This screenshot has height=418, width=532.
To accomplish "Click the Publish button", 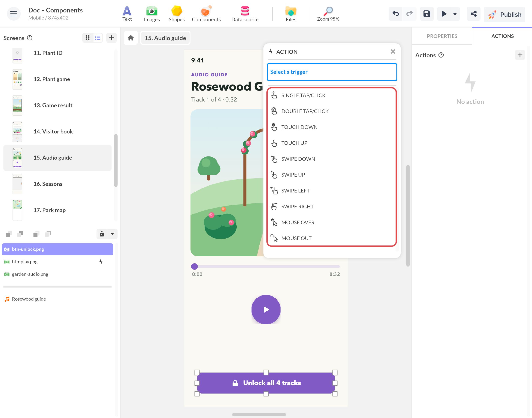I will (505, 14).
